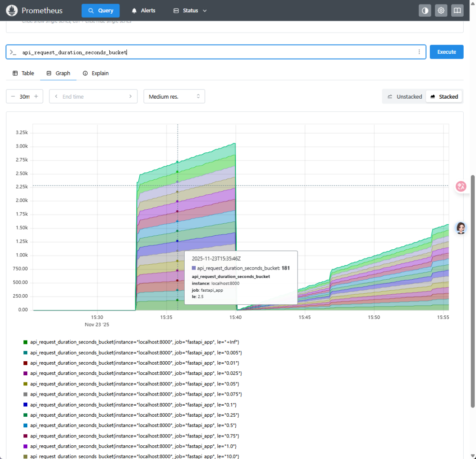476x459 pixels.
Task: Open the settings gear icon
Action: pos(441,11)
